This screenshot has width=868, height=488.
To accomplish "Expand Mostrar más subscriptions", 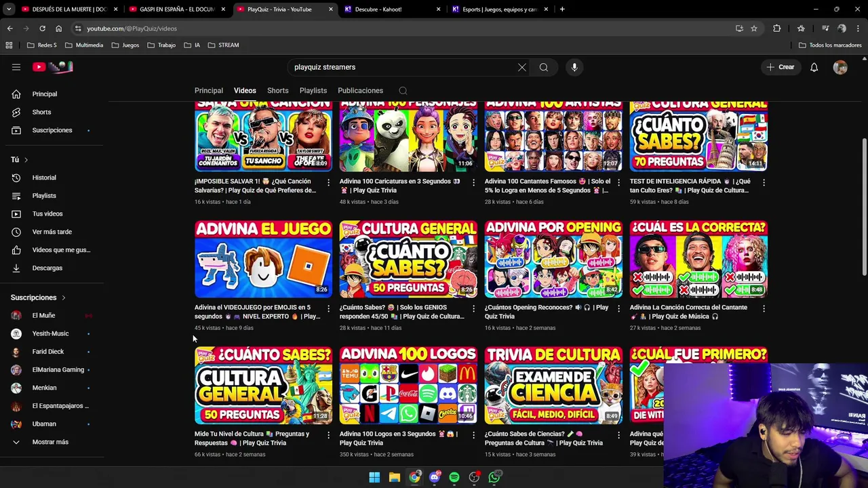I will [x=52, y=442].
